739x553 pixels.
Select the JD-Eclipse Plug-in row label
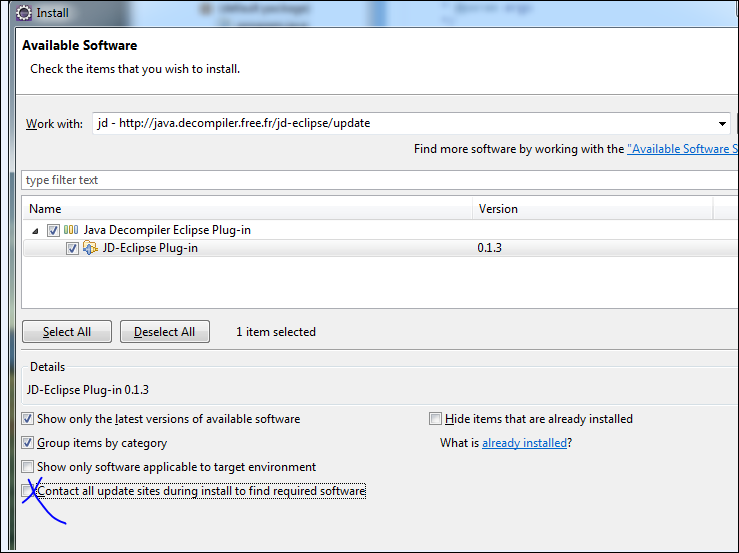tap(150, 248)
